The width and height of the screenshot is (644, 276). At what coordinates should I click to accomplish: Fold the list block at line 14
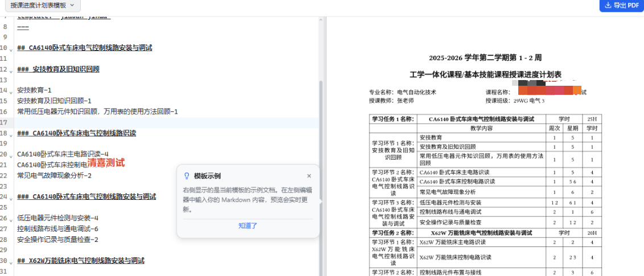(11, 92)
